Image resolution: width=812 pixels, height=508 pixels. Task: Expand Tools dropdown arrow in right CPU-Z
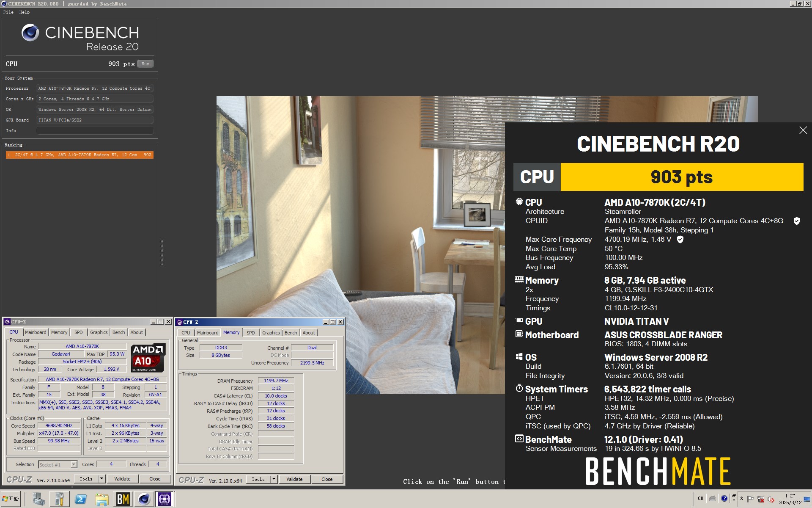click(x=274, y=479)
